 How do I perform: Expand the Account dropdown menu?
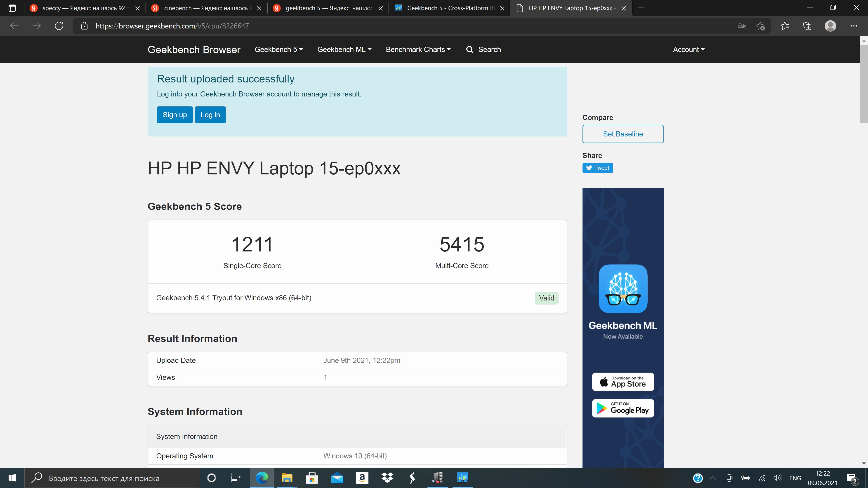[688, 49]
